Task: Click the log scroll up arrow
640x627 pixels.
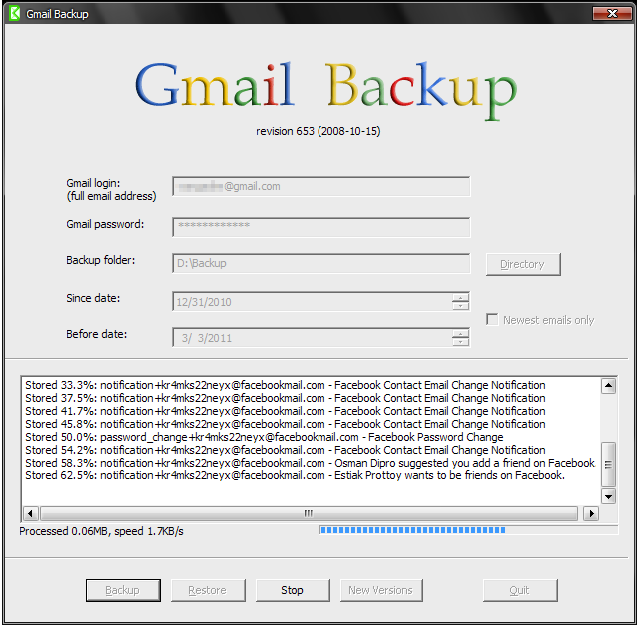Action: pyautogui.click(x=609, y=385)
